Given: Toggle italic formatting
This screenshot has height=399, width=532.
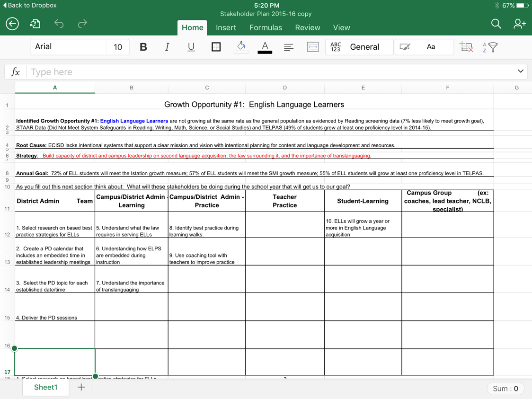Looking at the screenshot, I should point(167,47).
